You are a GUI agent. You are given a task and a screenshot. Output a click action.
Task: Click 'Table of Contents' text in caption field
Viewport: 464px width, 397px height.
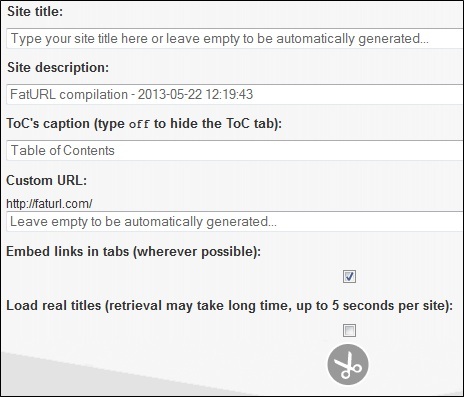click(63, 151)
